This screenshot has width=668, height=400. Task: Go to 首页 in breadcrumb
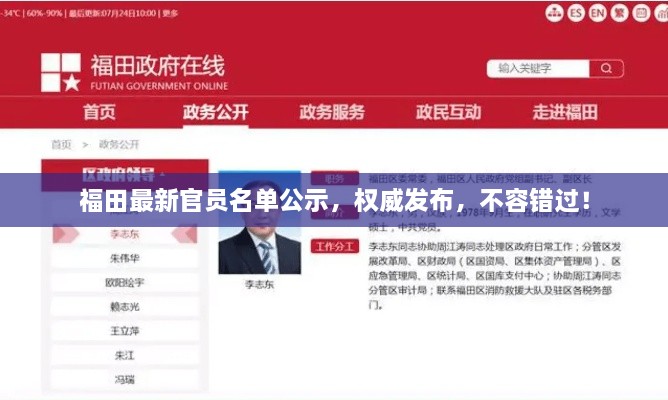pos(61,144)
